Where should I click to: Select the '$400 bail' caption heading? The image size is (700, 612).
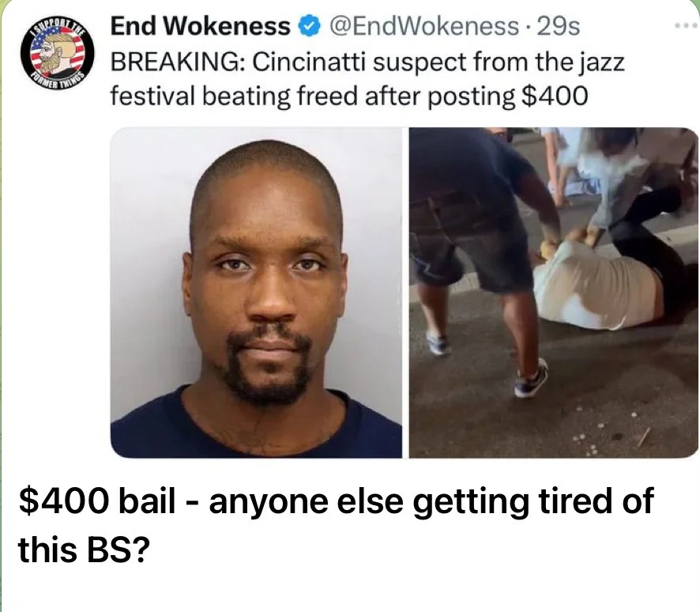click(97, 501)
